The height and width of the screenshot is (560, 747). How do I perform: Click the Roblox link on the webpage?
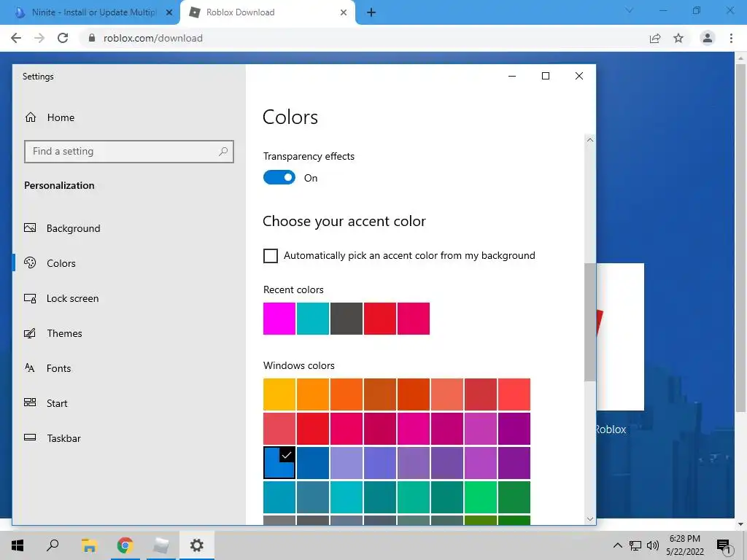tap(611, 429)
